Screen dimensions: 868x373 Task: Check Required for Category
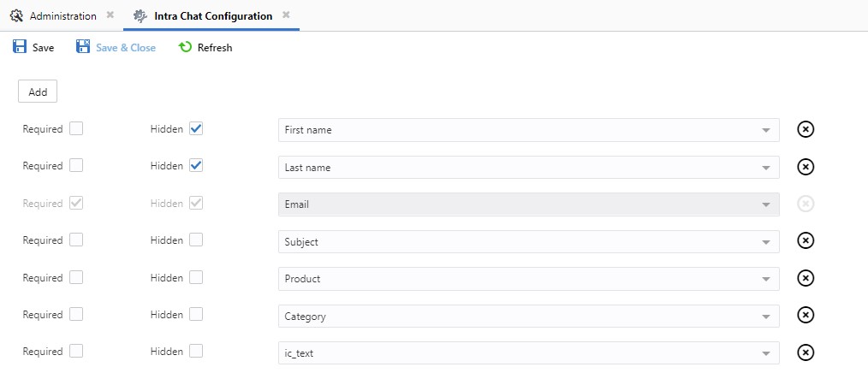(76, 314)
